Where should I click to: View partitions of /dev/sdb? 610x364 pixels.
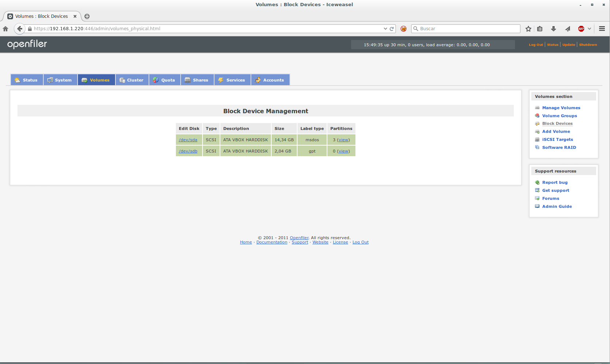click(x=343, y=151)
